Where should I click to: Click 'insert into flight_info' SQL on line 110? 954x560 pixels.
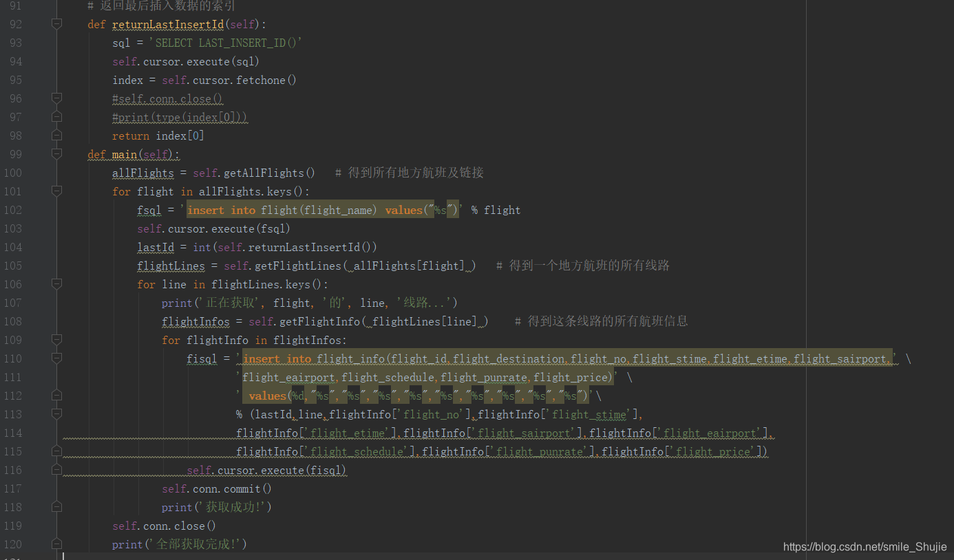coord(314,358)
